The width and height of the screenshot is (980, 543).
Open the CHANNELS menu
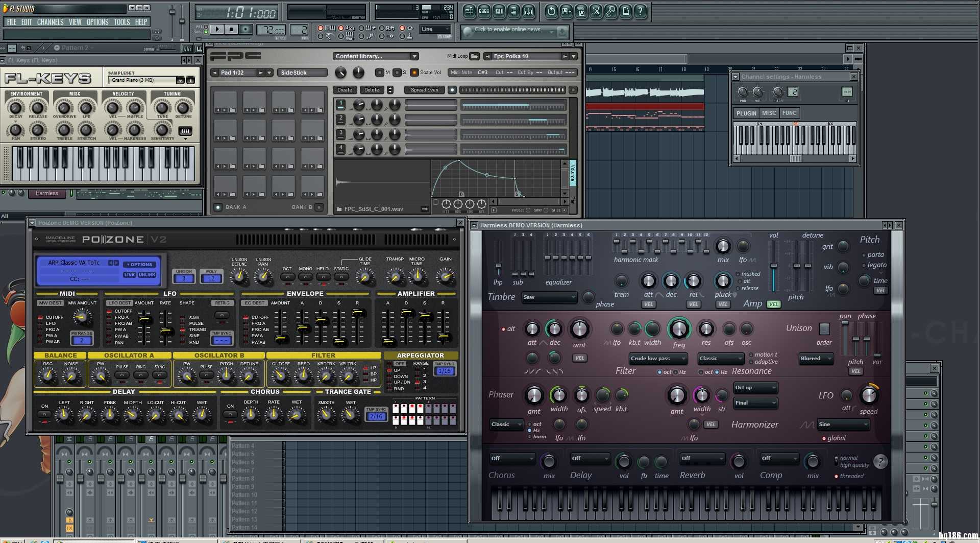(50, 22)
